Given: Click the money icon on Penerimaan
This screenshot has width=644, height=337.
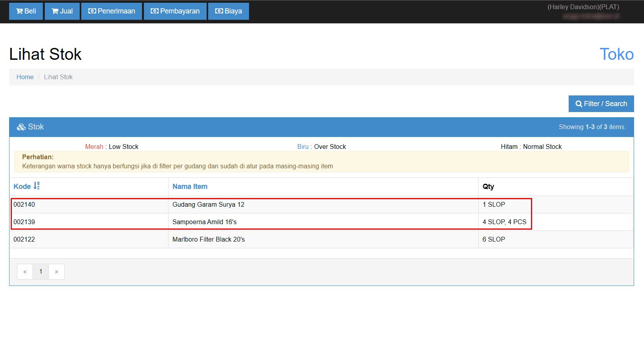Looking at the screenshot, I should 92,11.
